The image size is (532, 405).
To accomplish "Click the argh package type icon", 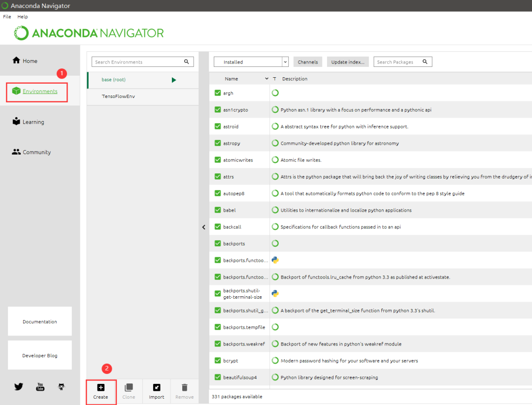I will (275, 93).
